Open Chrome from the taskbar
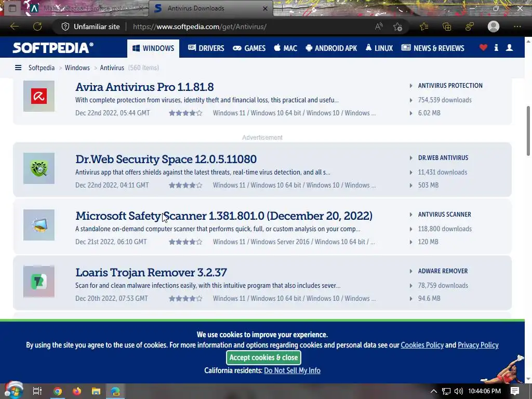This screenshot has height=399, width=532. pos(58,391)
